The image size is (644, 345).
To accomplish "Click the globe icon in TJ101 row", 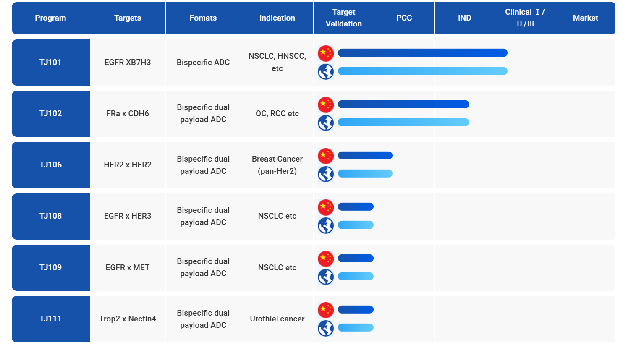I will coord(326,72).
